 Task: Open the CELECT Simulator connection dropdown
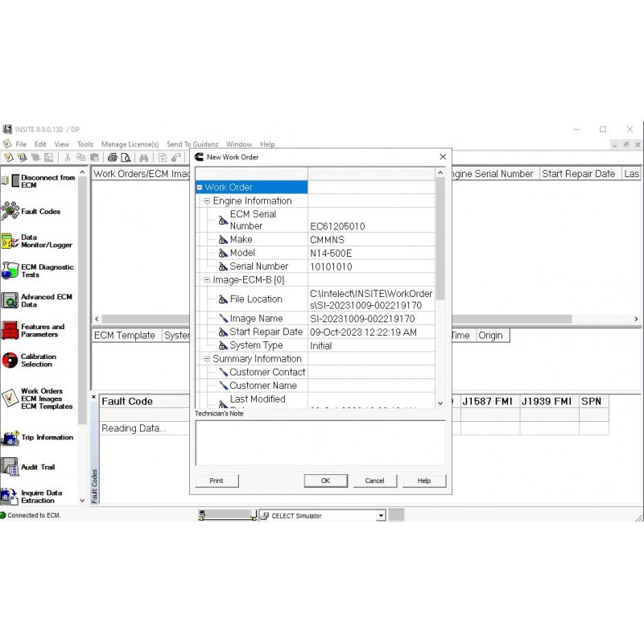click(x=381, y=515)
